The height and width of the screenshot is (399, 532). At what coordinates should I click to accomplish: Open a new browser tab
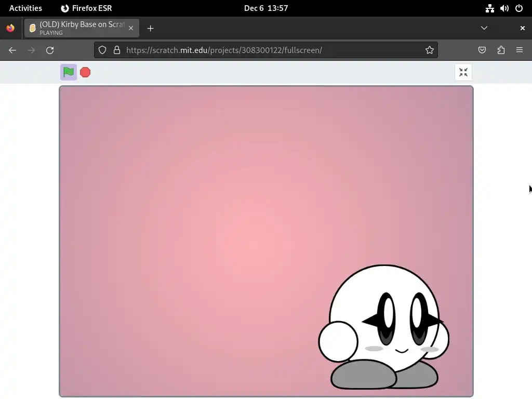pos(150,28)
